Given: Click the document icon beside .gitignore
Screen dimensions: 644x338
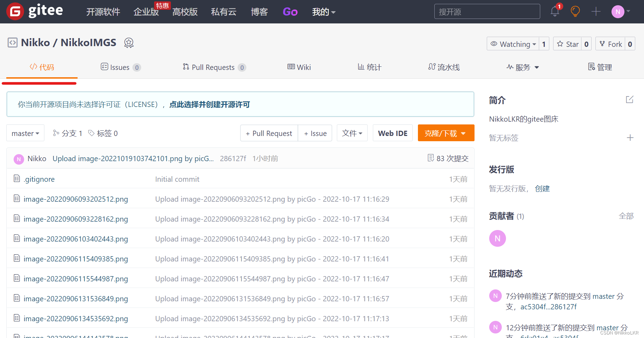Looking at the screenshot, I should (x=17, y=178).
